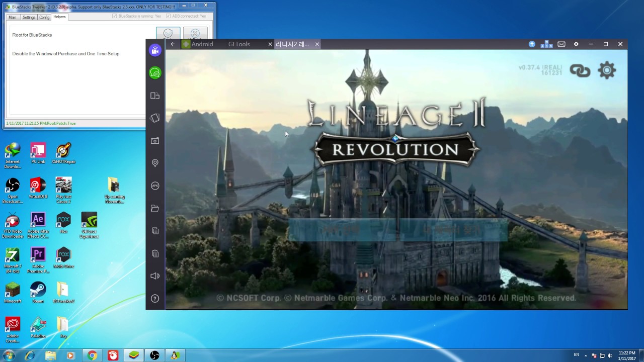Open the XSHOTRepair desktop shortcut
The width and height of the screenshot is (644, 362).
[63, 153]
